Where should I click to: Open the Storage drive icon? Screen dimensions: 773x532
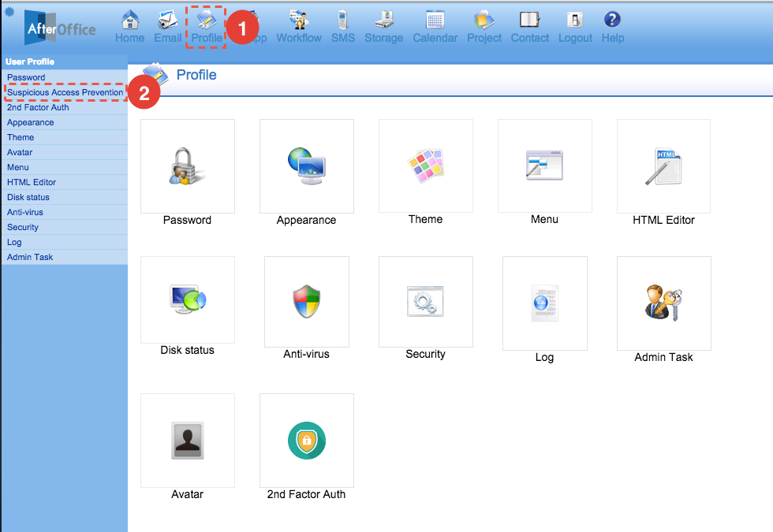coord(383,20)
